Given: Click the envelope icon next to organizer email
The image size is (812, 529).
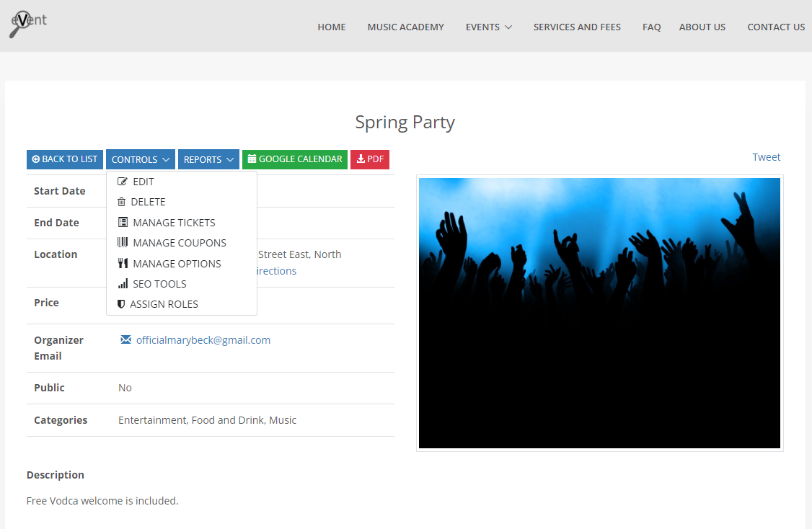Looking at the screenshot, I should [x=126, y=339].
